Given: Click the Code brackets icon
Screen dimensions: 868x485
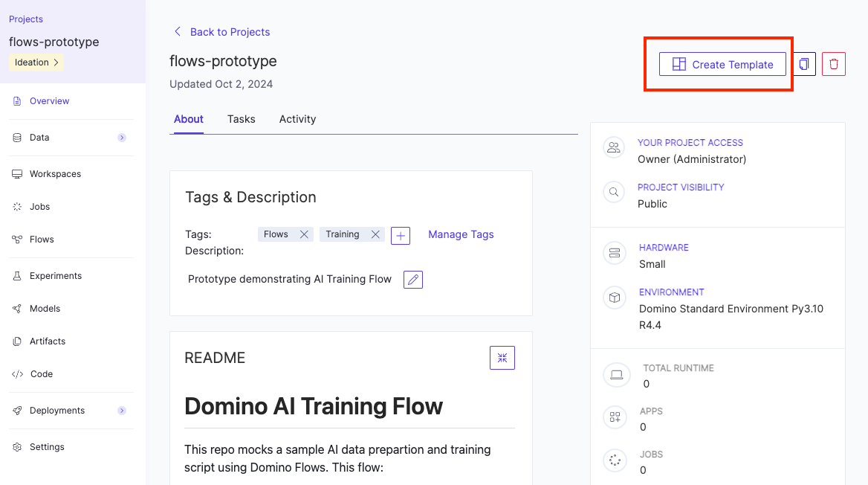Looking at the screenshot, I should (17, 374).
